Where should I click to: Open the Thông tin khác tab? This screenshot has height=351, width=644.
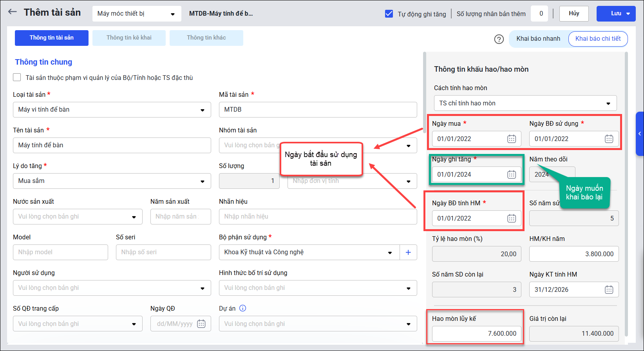pyautogui.click(x=206, y=38)
